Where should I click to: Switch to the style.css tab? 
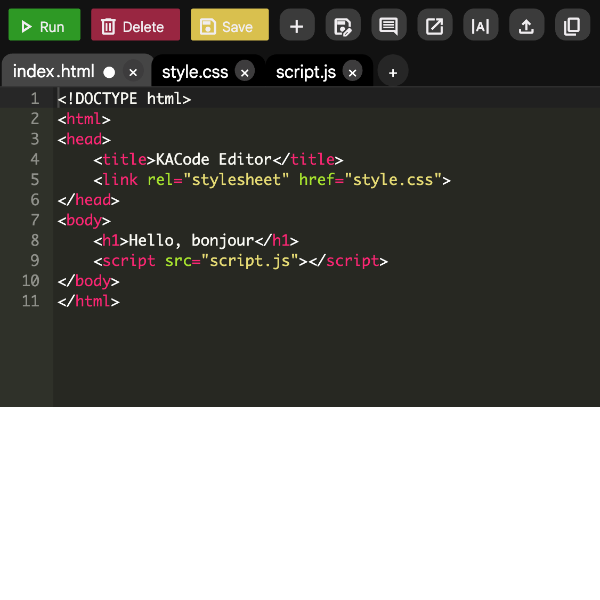click(x=194, y=72)
